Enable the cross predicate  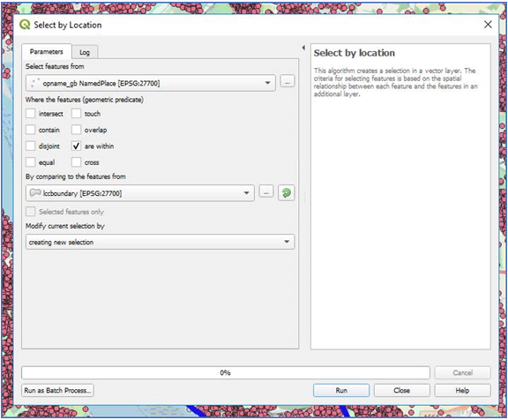(x=76, y=162)
